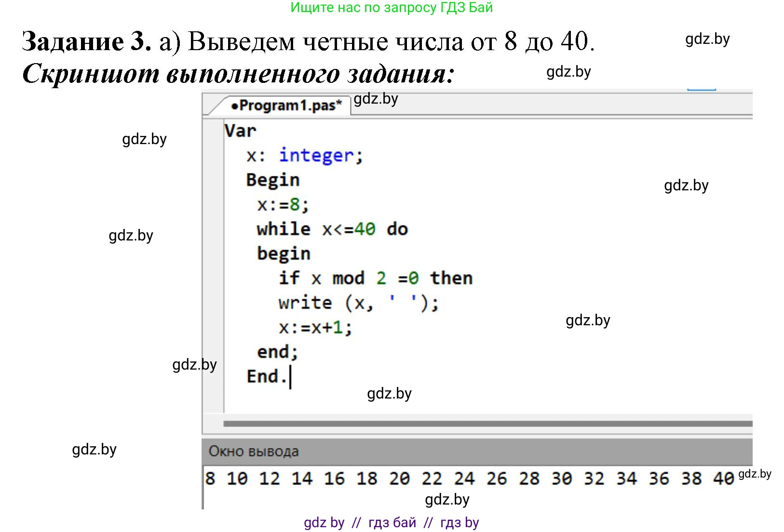Click the gdz.by watermark near the tab bar
This screenshot has height=532, width=784.
[377, 100]
